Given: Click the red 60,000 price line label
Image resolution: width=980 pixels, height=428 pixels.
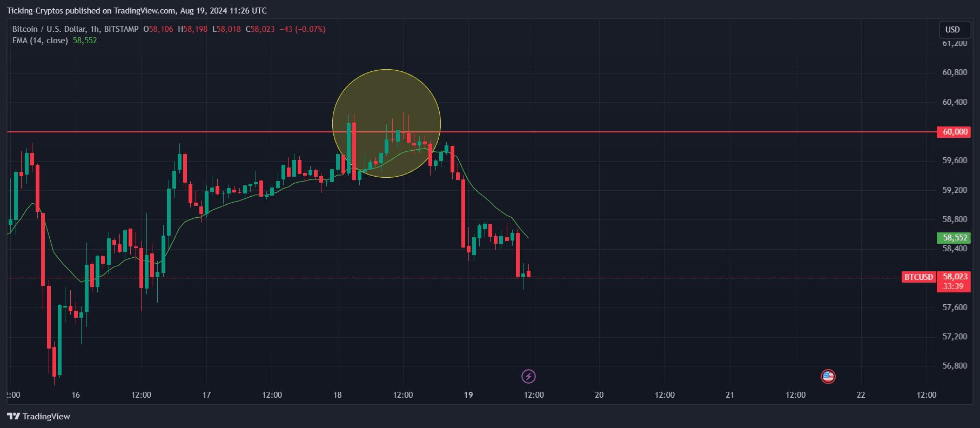Looking at the screenshot, I should 954,132.
